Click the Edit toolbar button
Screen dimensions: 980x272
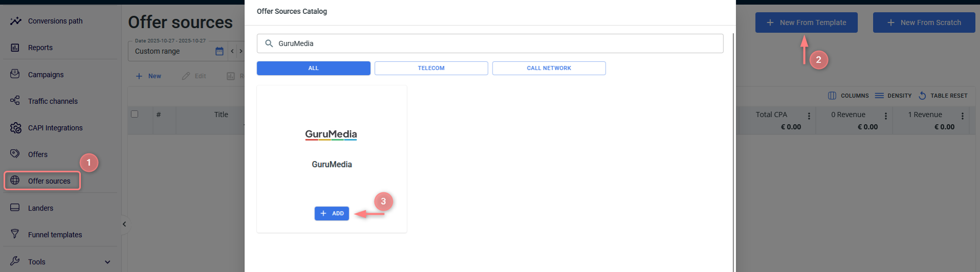[x=194, y=76]
